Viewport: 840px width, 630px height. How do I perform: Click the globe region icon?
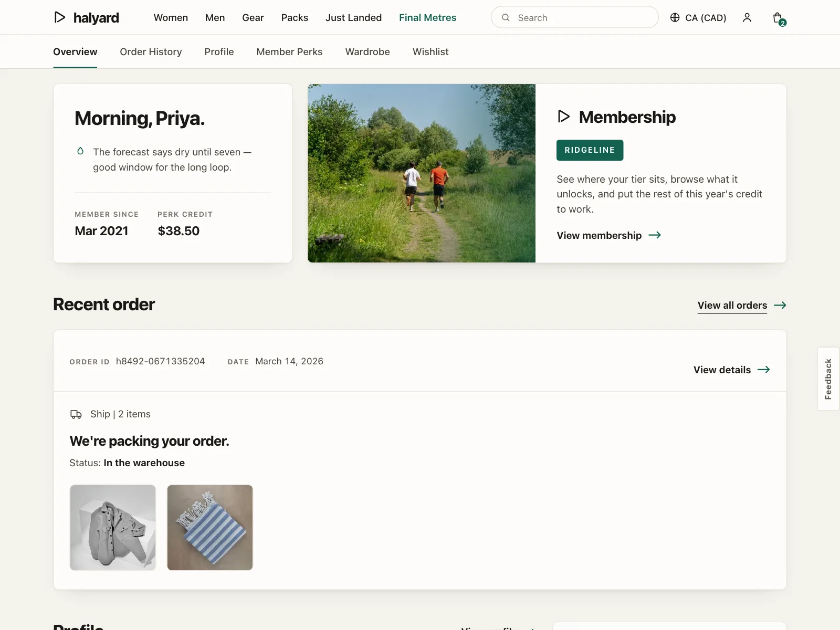(675, 17)
